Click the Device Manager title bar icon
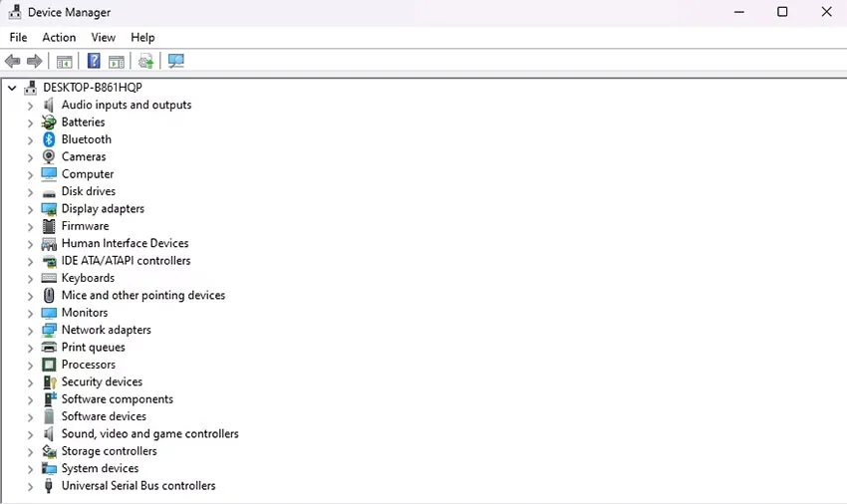The height and width of the screenshot is (504, 847). (15, 12)
